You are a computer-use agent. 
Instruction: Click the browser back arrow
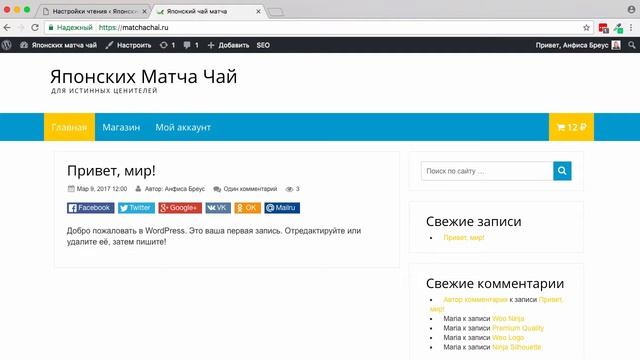[7, 27]
